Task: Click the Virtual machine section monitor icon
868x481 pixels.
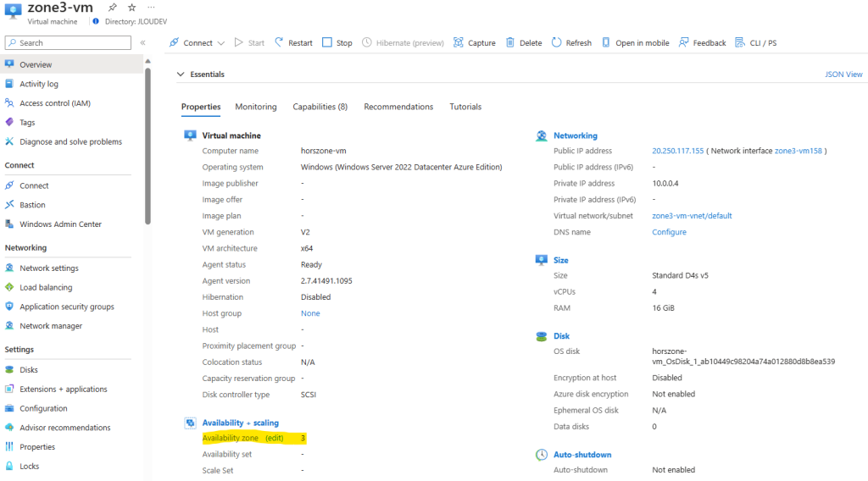Action: pyautogui.click(x=190, y=135)
